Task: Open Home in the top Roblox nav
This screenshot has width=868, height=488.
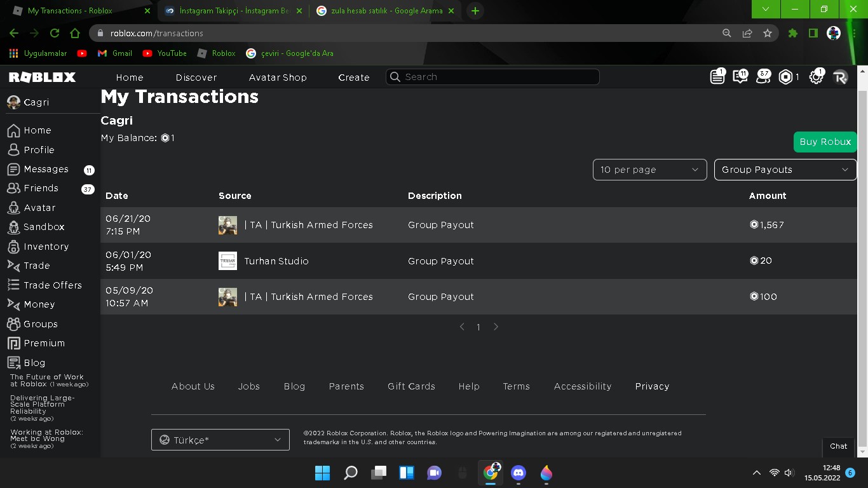Action: tap(130, 78)
